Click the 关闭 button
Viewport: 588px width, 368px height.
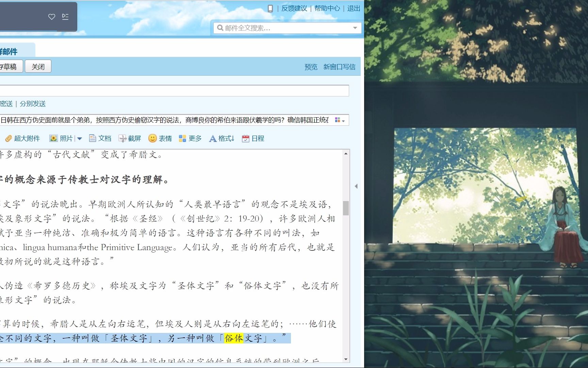point(38,66)
